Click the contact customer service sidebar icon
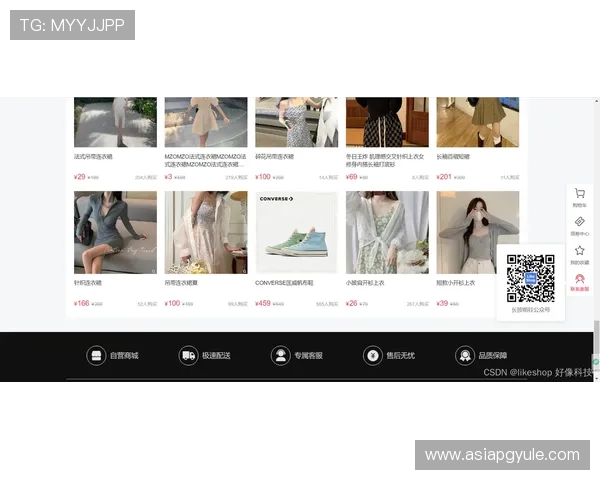 (579, 279)
